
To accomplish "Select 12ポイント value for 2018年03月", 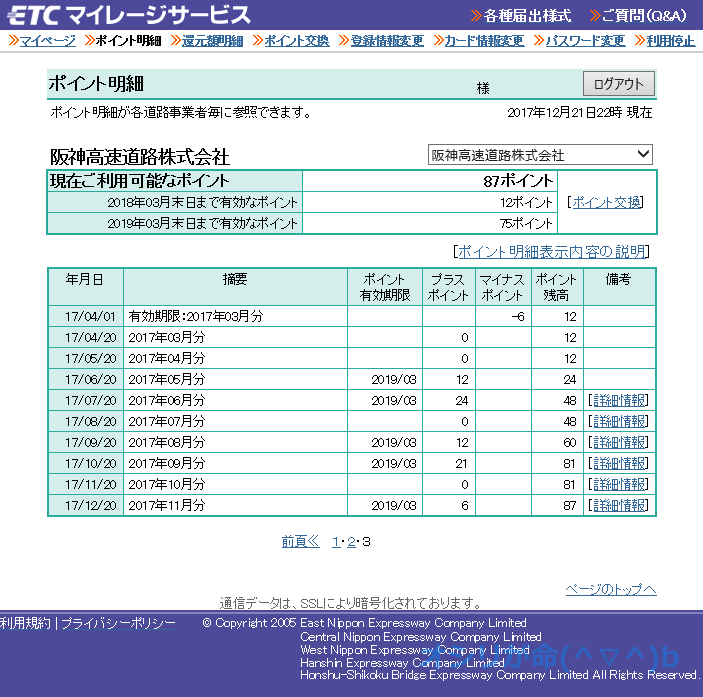I will 526,202.
